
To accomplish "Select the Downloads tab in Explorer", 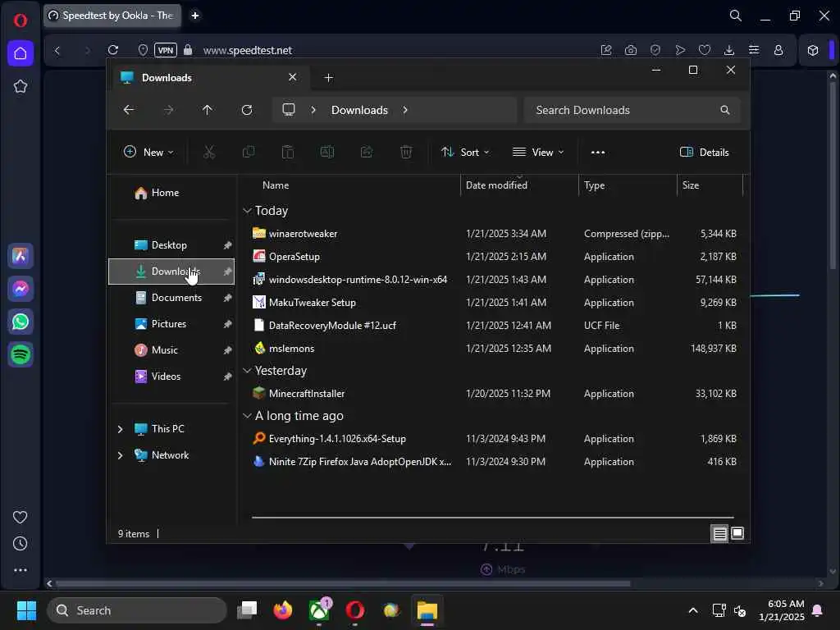I will (209, 78).
